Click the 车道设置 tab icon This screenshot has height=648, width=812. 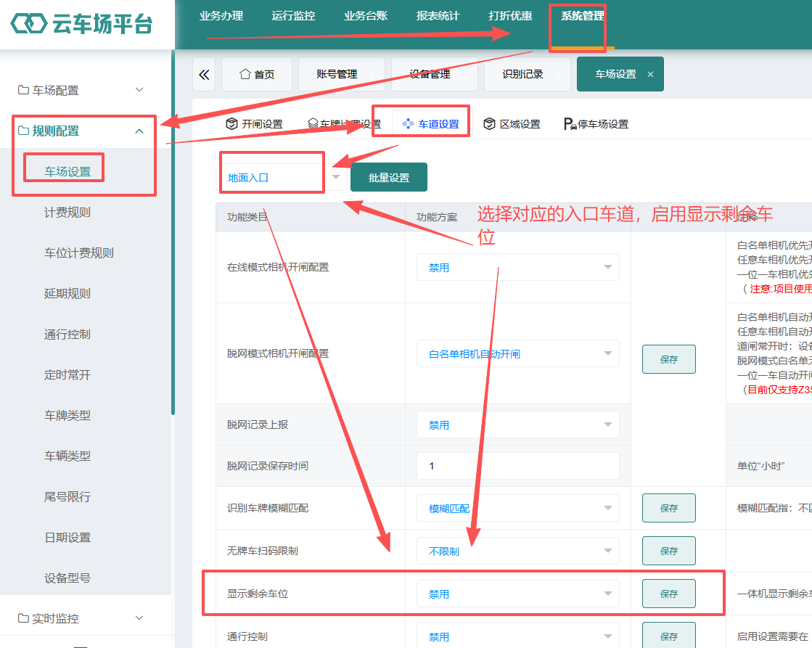click(x=408, y=124)
